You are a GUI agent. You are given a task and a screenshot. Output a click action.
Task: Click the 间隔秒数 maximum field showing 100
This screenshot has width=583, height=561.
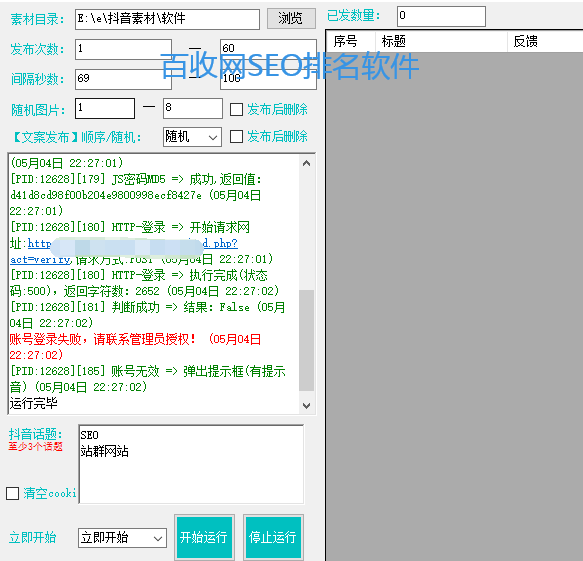(x=268, y=79)
